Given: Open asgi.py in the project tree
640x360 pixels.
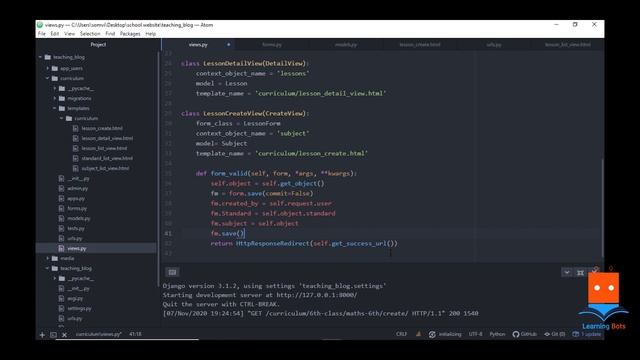Looking at the screenshot, I should click(75, 298).
